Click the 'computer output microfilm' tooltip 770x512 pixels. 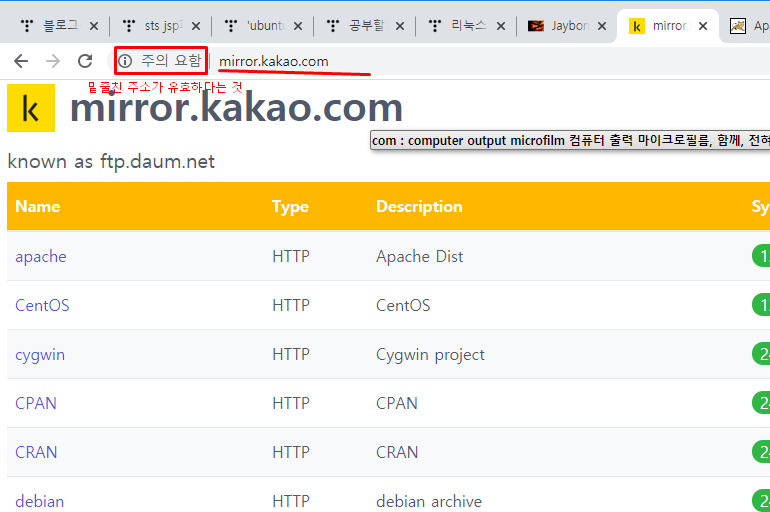(x=570, y=140)
